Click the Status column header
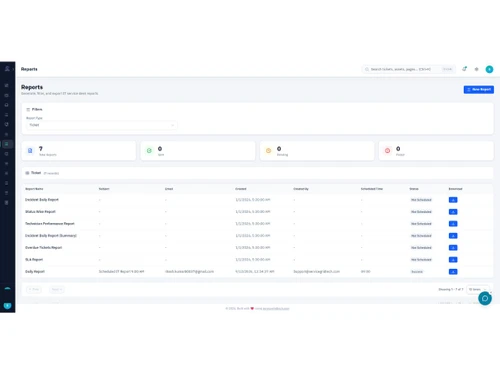 [414, 189]
